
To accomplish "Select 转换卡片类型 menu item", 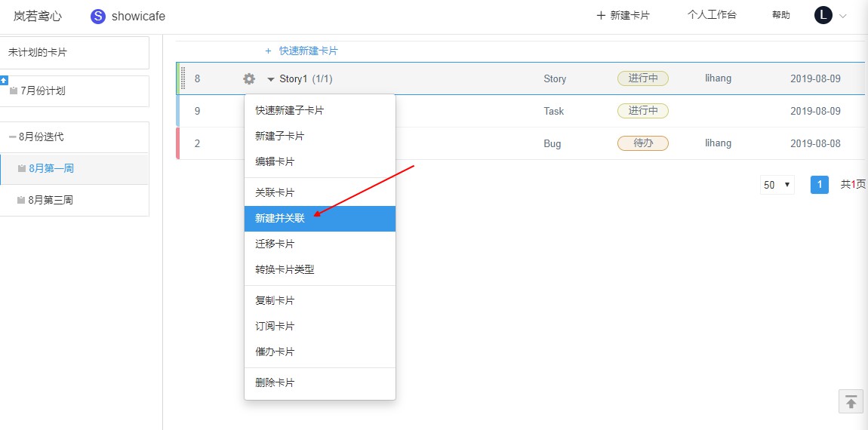I will [x=320, y=270].
